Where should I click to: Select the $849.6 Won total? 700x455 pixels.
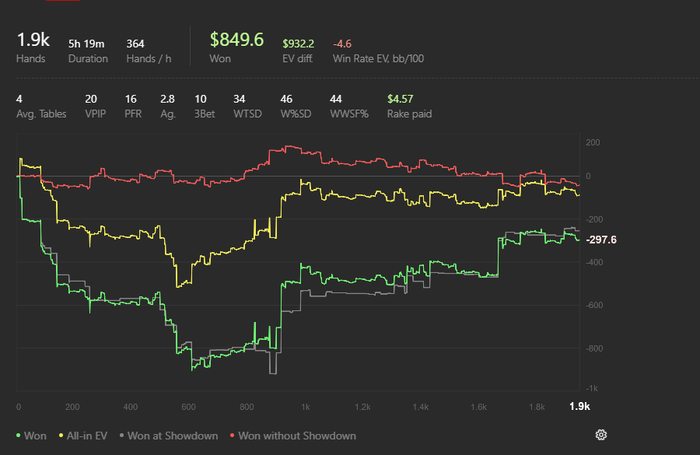pos(236,40)
